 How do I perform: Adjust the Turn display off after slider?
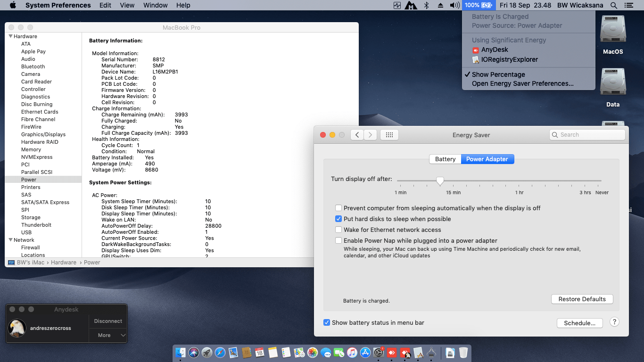(x=440, y=181)
